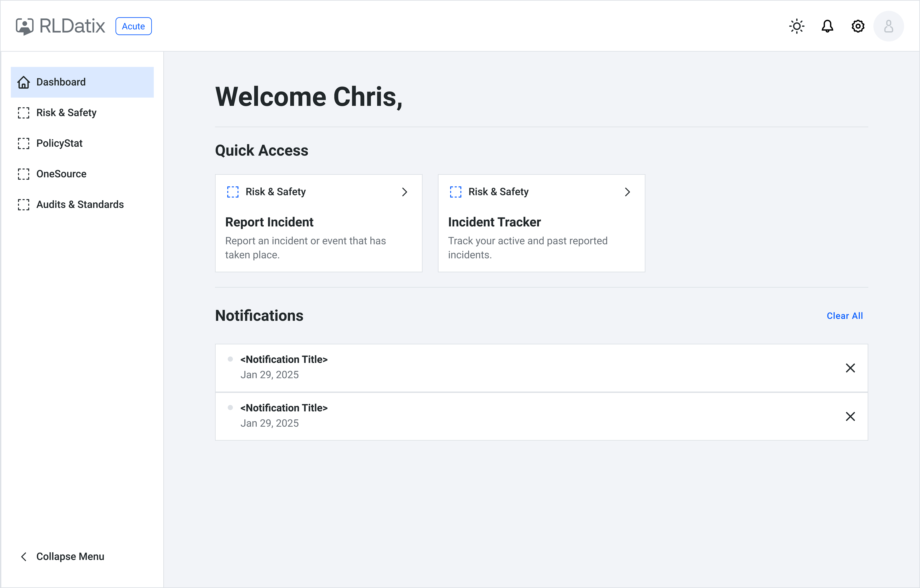Select Dashboard in the sidebar
The height and width of the screenshot is (588, 920).
(82, 82)
